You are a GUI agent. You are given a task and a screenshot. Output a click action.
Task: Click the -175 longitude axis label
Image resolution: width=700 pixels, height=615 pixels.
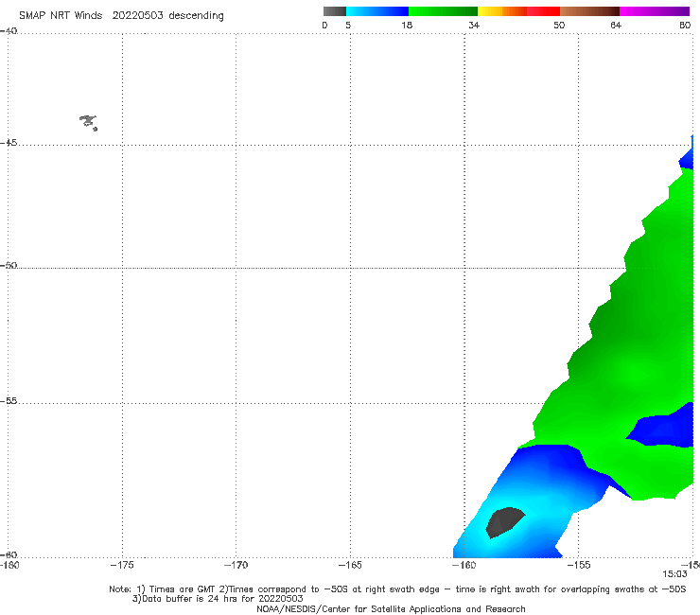[122, 565]
